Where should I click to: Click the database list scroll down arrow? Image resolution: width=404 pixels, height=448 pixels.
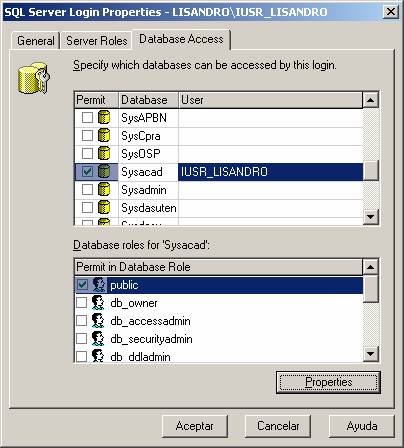click(371, 217)
